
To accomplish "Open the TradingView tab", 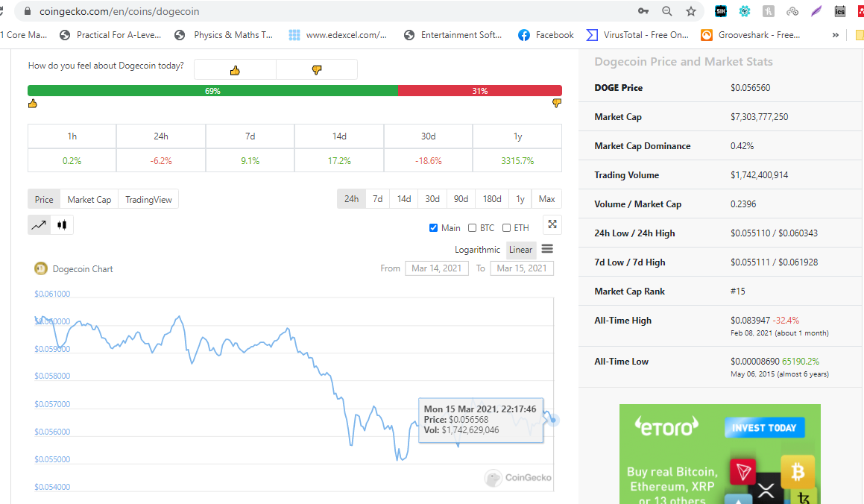I will pyautogui.click(x=148, y=199).
